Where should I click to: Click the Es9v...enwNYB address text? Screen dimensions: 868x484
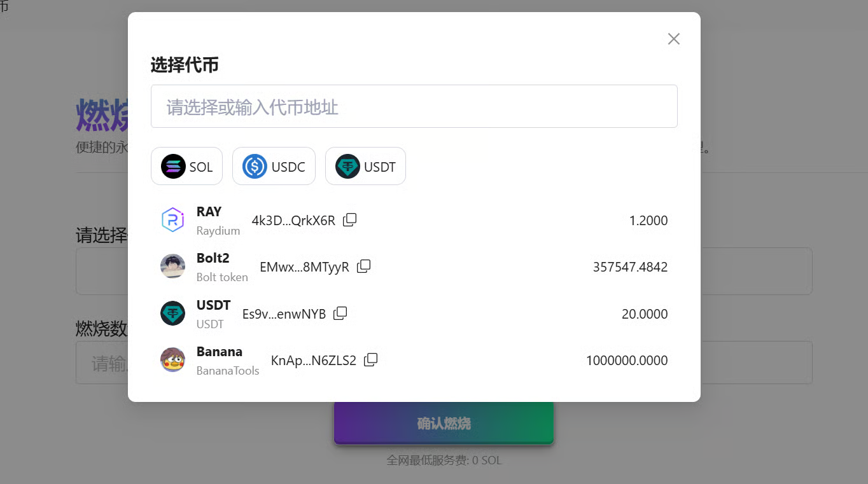coord(284,314)
